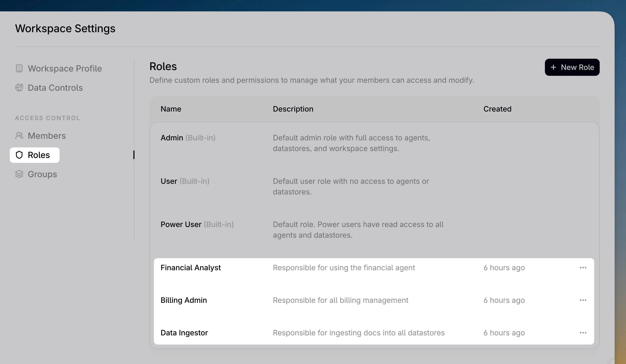Viewport: 626px width, 364px height.
Task: Open Billing Admin three-dot menu
Action: click(x=583, y=300)
